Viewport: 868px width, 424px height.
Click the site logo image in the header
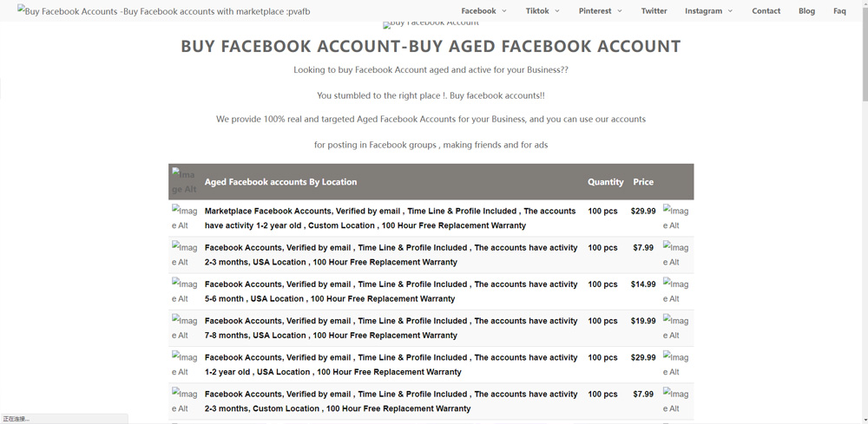point(163,11)
